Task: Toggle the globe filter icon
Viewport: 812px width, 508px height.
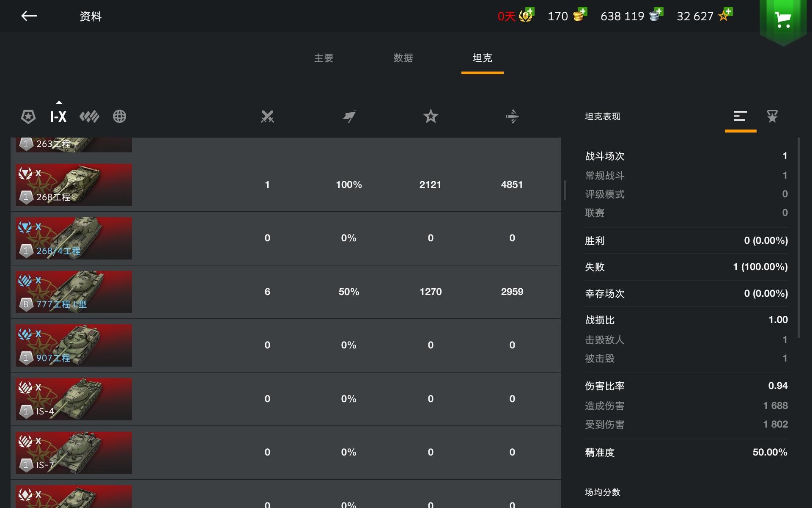Action: click(120, 116)
